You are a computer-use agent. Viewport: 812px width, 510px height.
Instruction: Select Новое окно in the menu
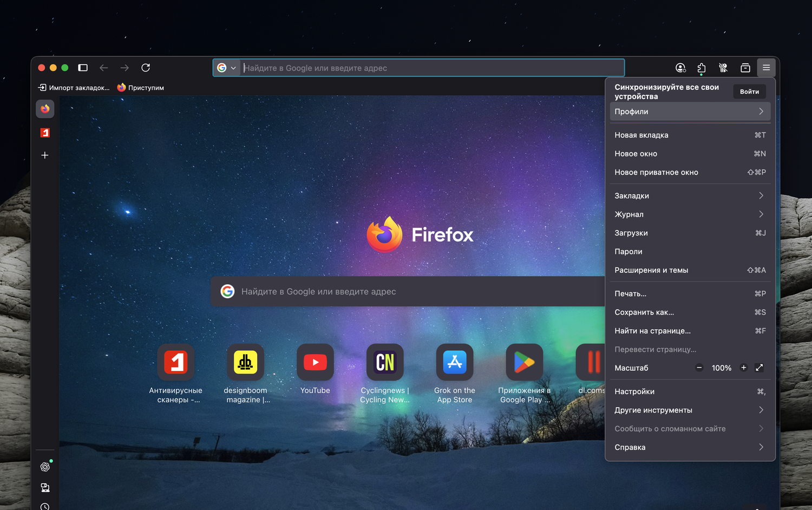click(x=690, y=154)
